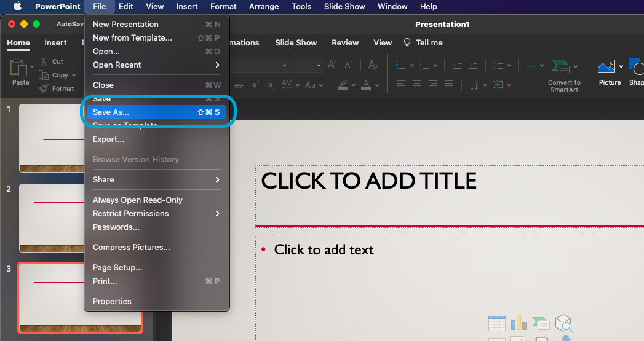This screenshot has height=341, width=644.
Task: Toggle strikethrough text formatting
Action: click(239, 85)
